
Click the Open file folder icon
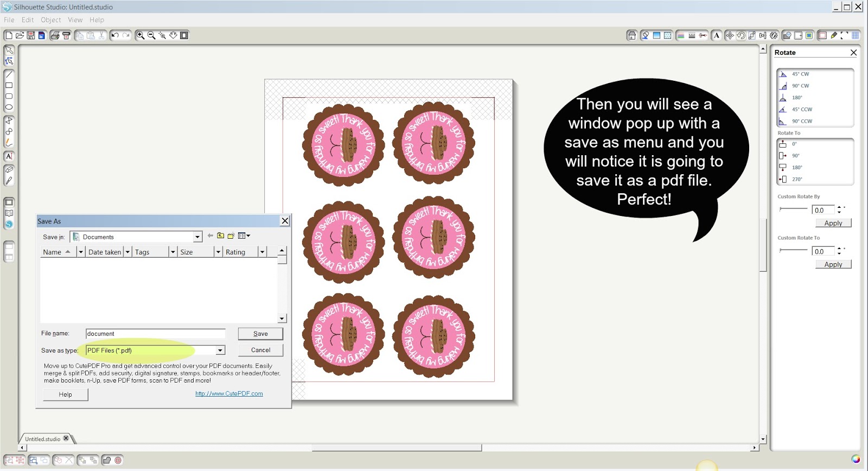(20, 35)
